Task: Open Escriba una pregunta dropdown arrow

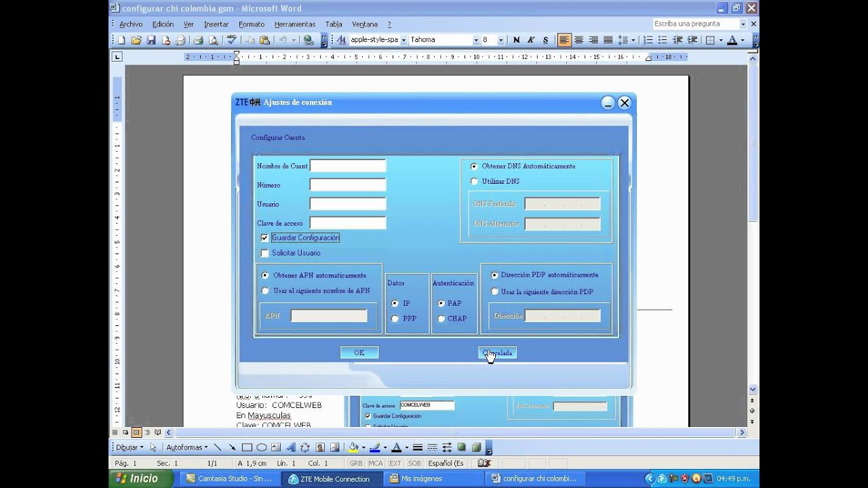Action: [743, 24]
